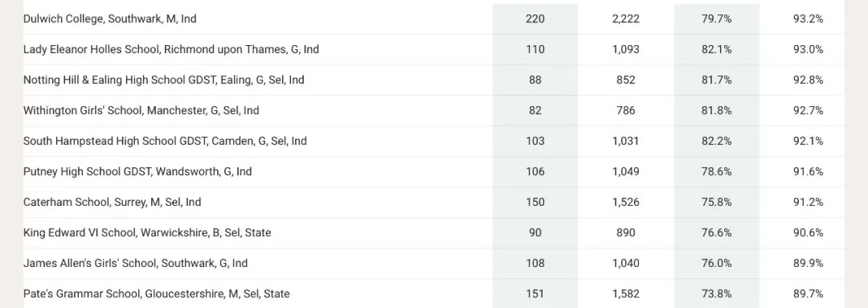The width and height of the screenshot is (868, 308).
Task: Select the 93.2% percentage cell
Action: coord(808,18)
